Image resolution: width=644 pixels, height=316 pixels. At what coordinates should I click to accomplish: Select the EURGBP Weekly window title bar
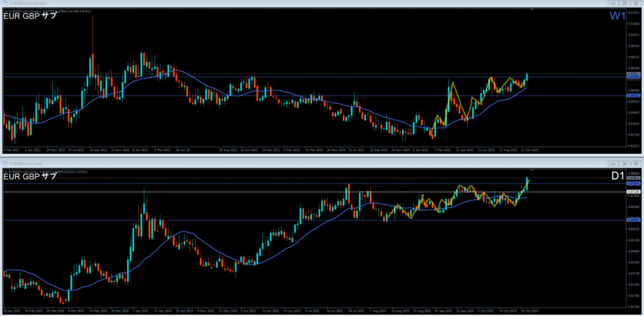[252, 3]
